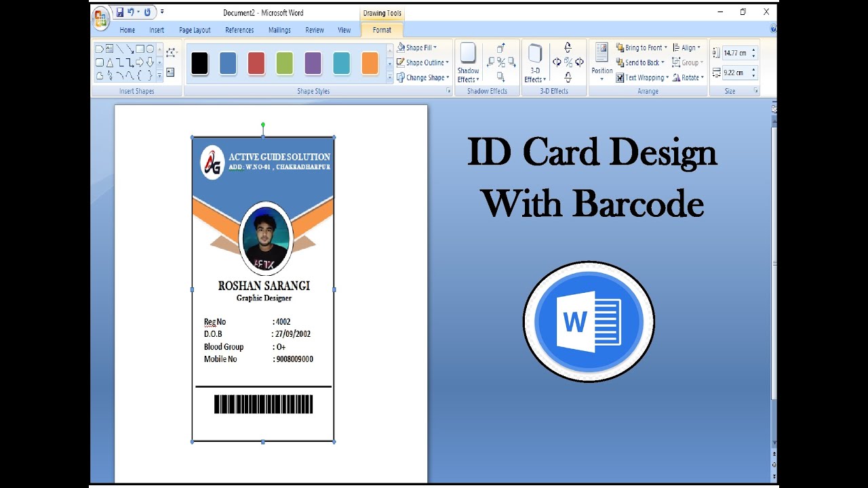
Task: Open the Align menu
Action: click(x=686, y=47)
